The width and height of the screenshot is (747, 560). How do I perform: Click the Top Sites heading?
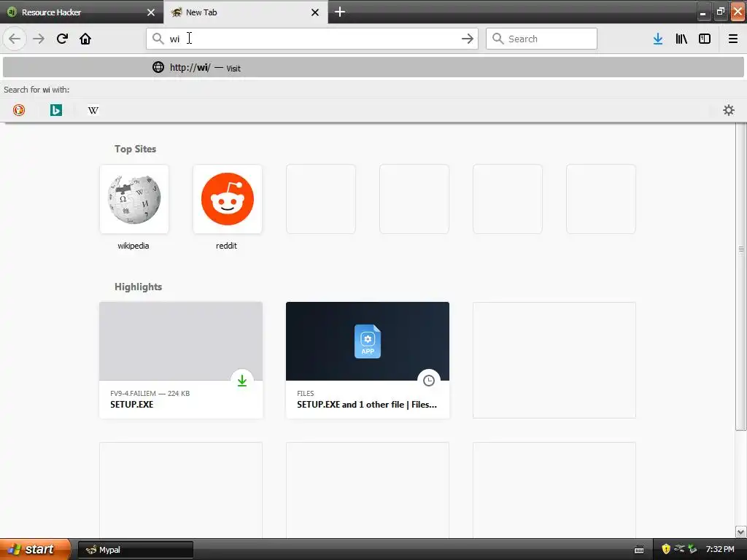pyautogui.click(x=135, y=149)
